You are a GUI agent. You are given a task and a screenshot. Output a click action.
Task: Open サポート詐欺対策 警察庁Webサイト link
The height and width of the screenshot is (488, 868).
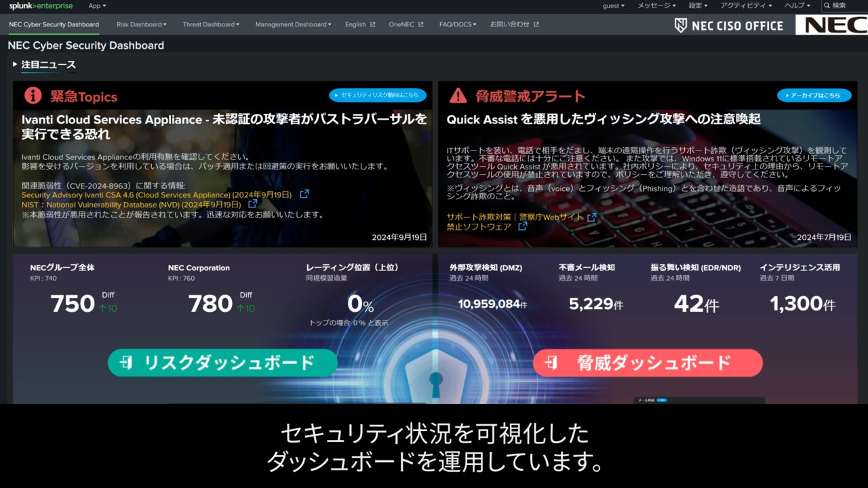coord(515,217)
